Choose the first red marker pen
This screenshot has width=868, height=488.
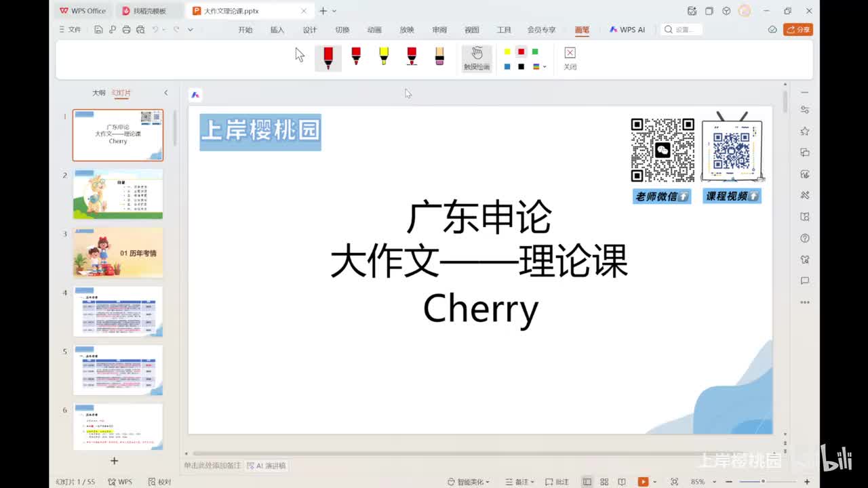tap(328, 58)
